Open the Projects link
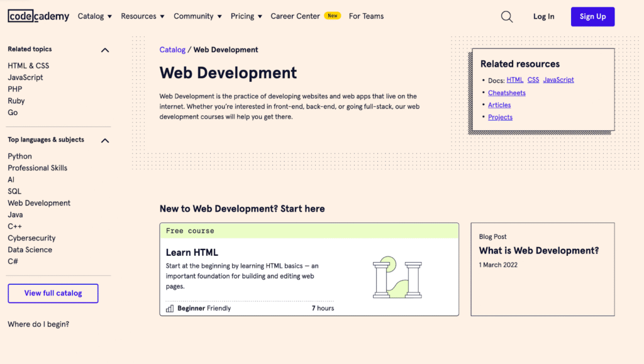644x364 pixels. (x=500, y=118)
